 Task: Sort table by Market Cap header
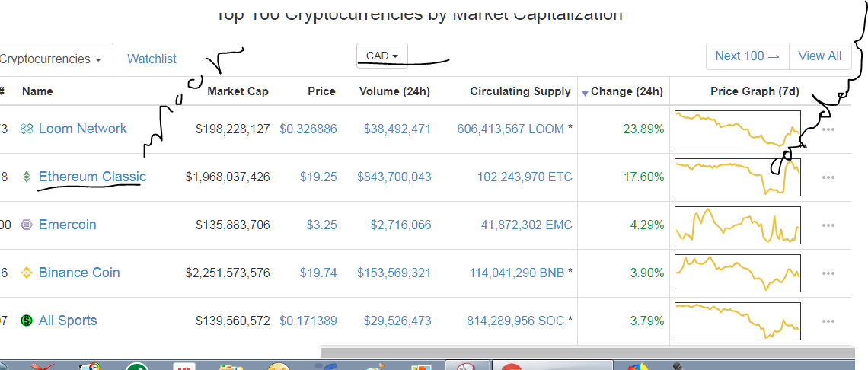coord(238,91)
